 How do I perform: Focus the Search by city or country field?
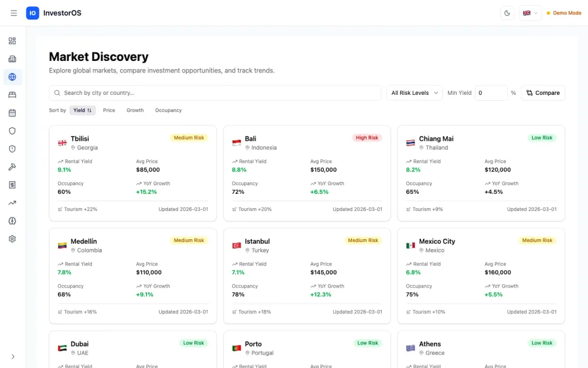coord(215,93)
